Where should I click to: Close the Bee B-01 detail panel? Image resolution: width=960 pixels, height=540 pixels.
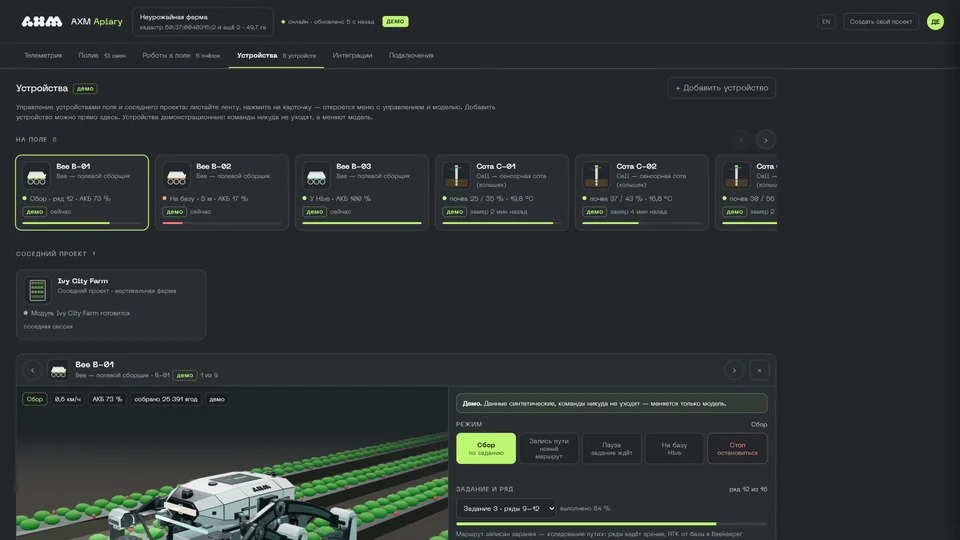pyautogui.click(x=759, y=370)
